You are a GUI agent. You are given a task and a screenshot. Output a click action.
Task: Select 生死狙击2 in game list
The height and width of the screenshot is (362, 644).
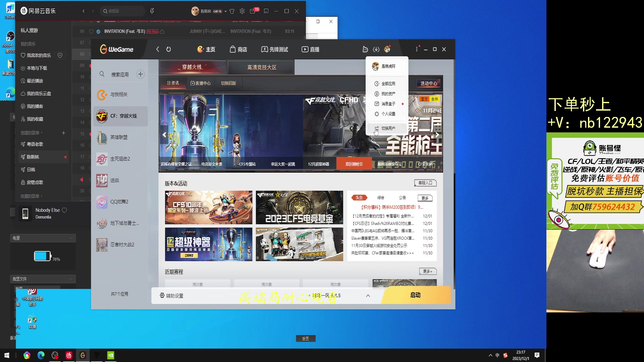121,159
